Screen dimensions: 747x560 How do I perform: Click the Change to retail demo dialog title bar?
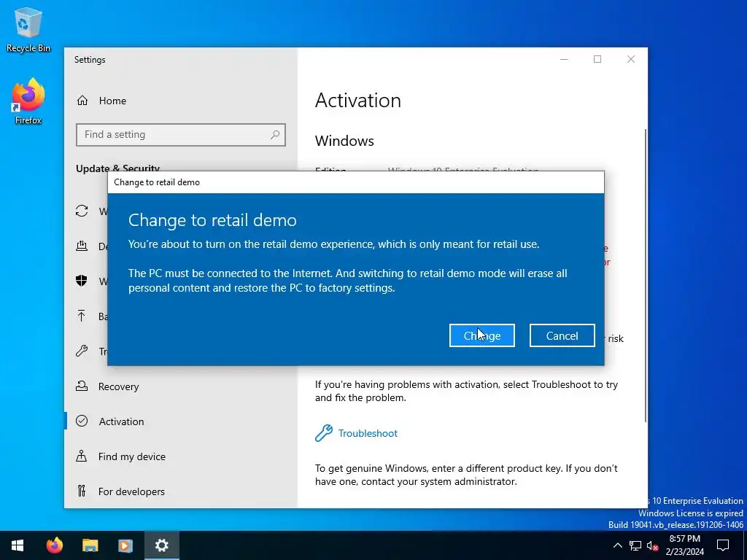(x=356, y=182)
